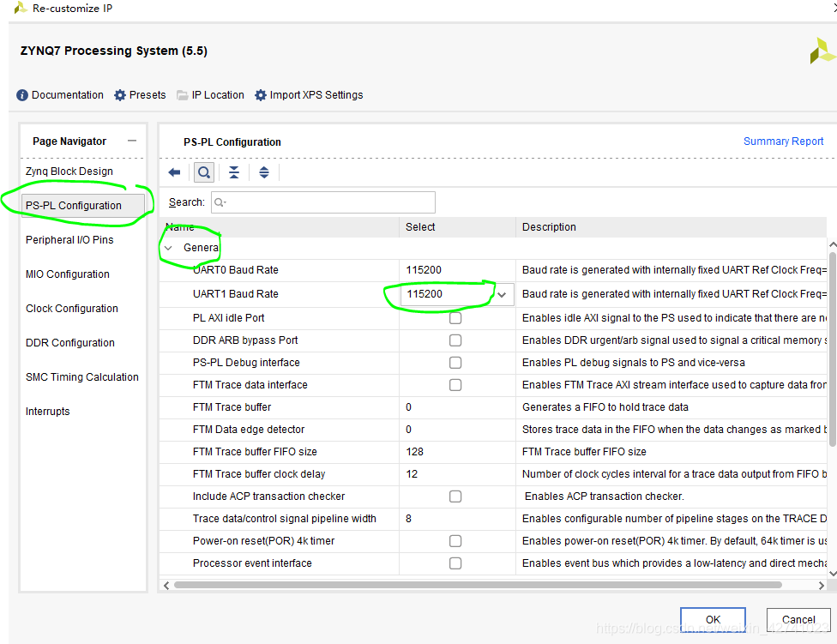Click the Cancel button
This screenshot has height=644, width=837.
tap(798, 619)
